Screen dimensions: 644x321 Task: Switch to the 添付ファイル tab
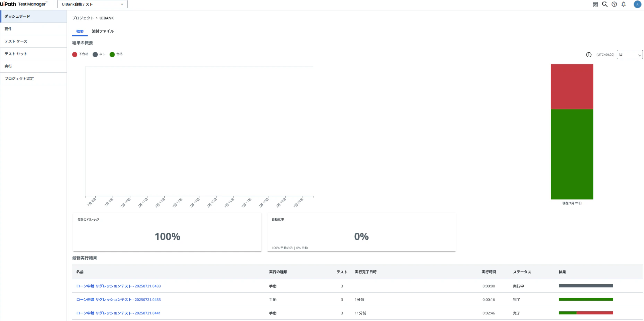coord(103,31)
